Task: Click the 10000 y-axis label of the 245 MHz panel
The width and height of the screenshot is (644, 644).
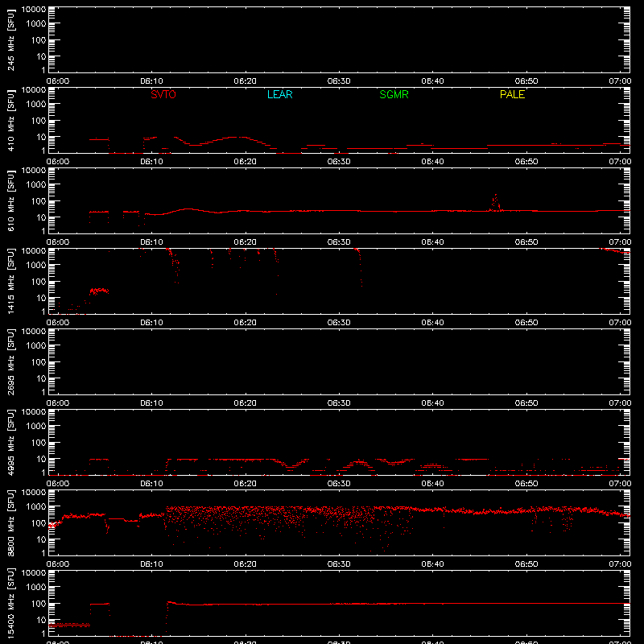Action: click(x=34, y=10)
